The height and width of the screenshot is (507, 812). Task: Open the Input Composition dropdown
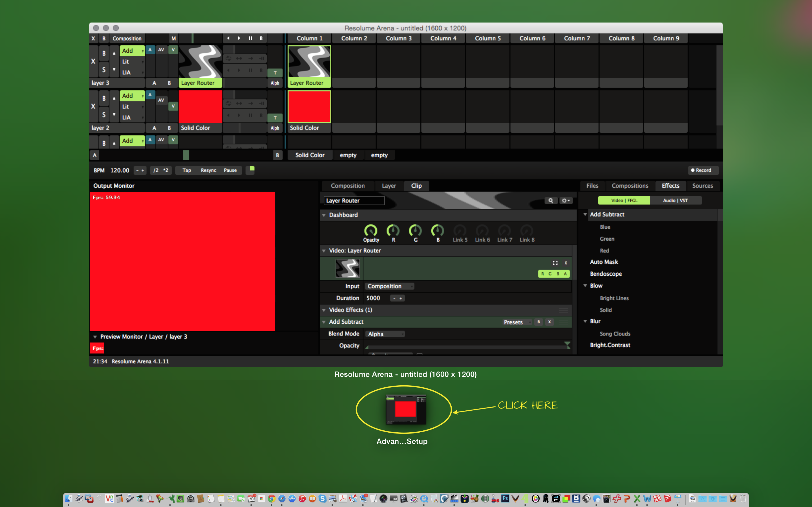tap(389, 286)
